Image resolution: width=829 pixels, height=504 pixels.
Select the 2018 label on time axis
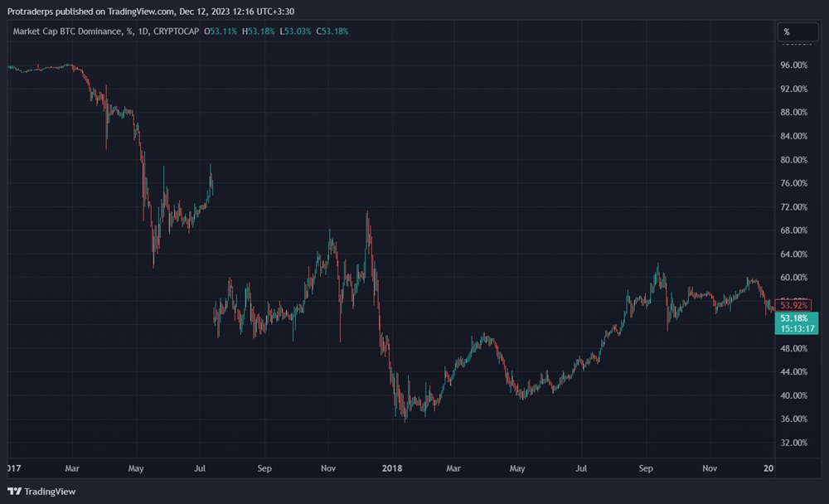click(x=392, y=468)
